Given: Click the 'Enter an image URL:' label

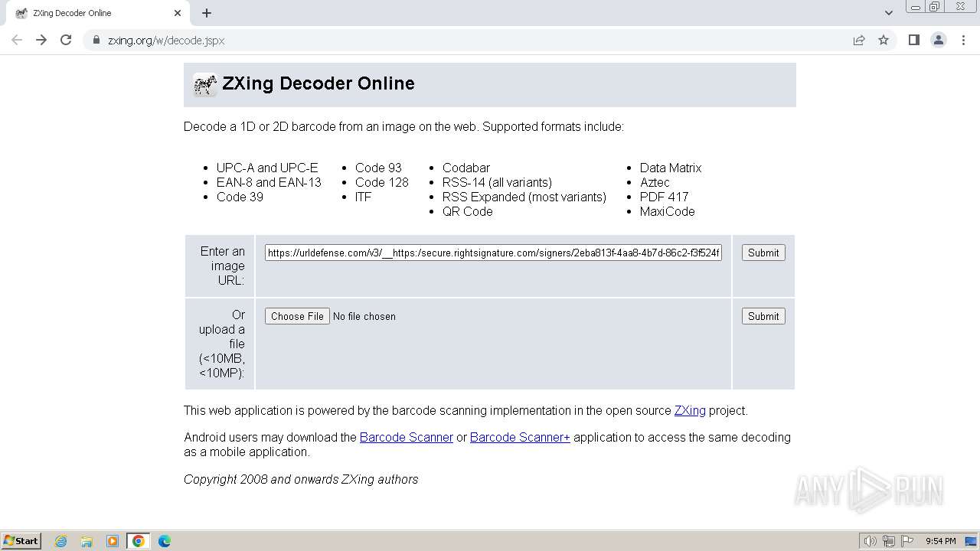Looking at the screenshot, I should pos(222,266).
